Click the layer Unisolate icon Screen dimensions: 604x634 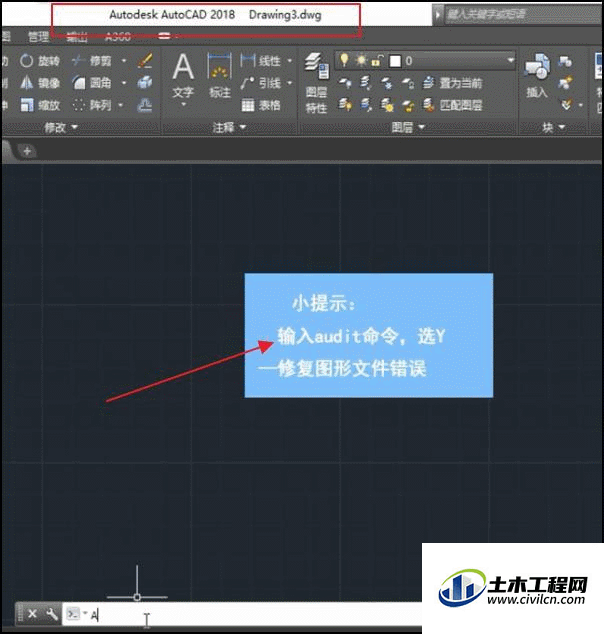coord(365,105)
